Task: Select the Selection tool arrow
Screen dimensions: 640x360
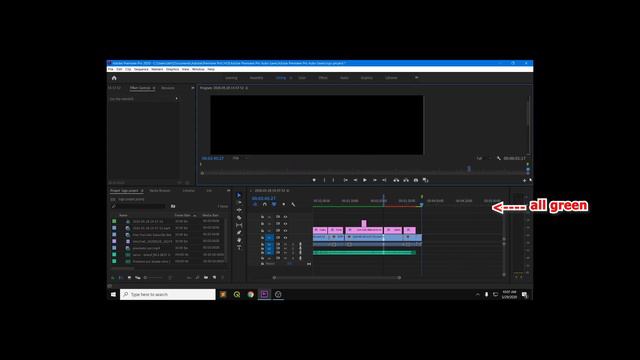Action: 239,195
